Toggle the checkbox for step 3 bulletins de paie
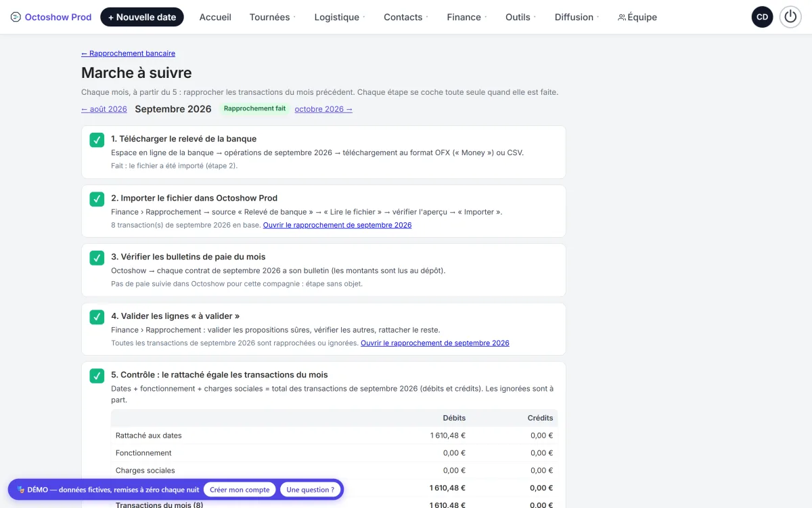Viewport: 812px width, 508px height. pos(97,258)
